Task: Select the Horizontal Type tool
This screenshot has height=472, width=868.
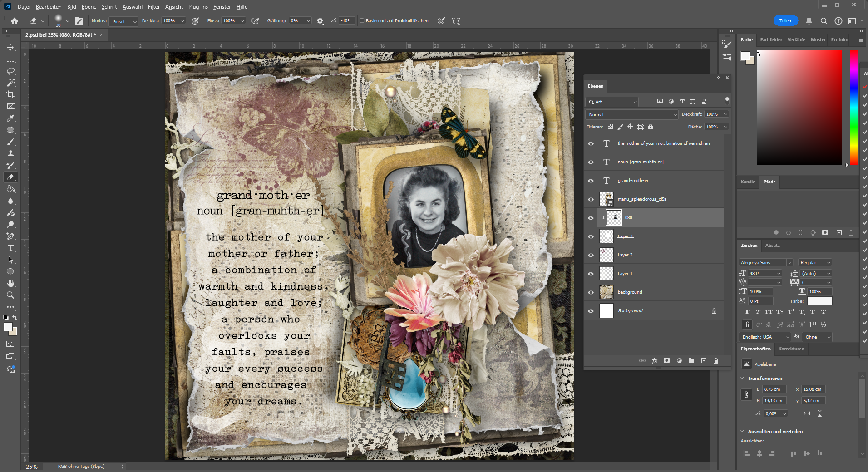Action: (x=10, y=248)
